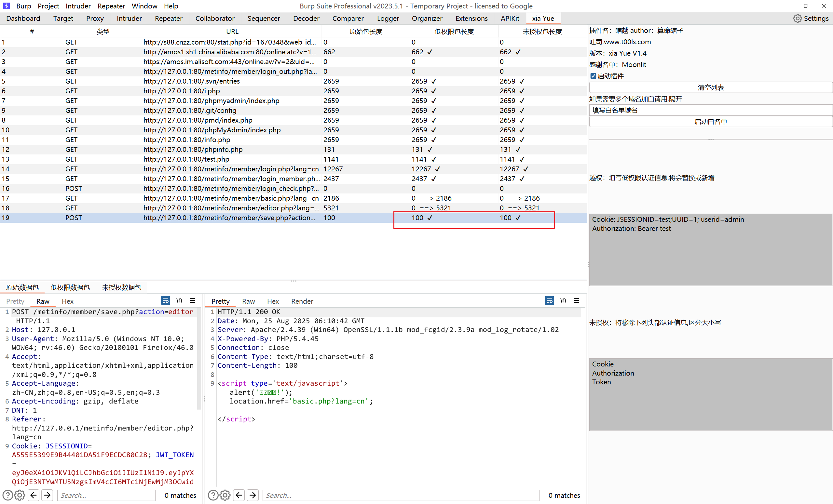Open search settings gear in response panel
The width and height of the screenshot is (833, 504).
(x=225, y=495)
